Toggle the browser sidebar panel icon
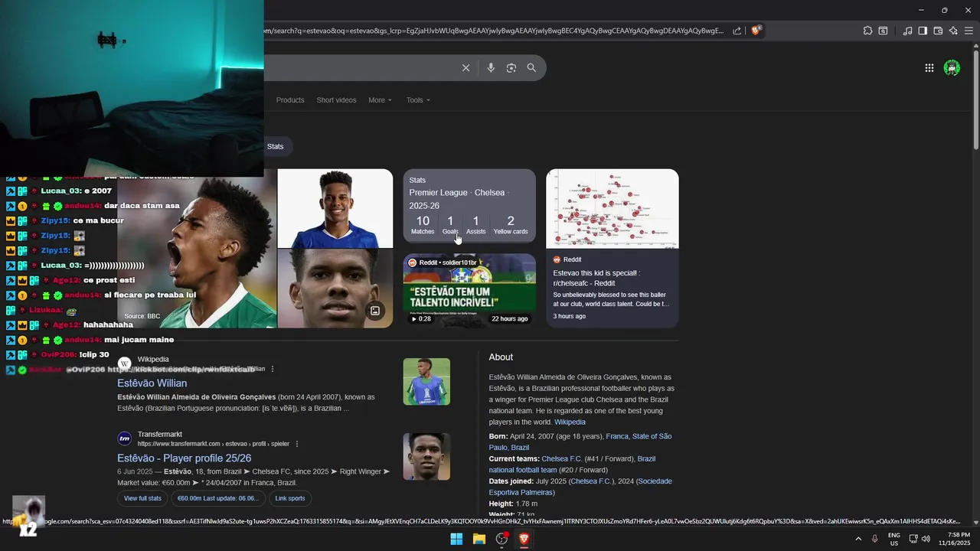Screen dimensions: 980x551 (923, 31)
